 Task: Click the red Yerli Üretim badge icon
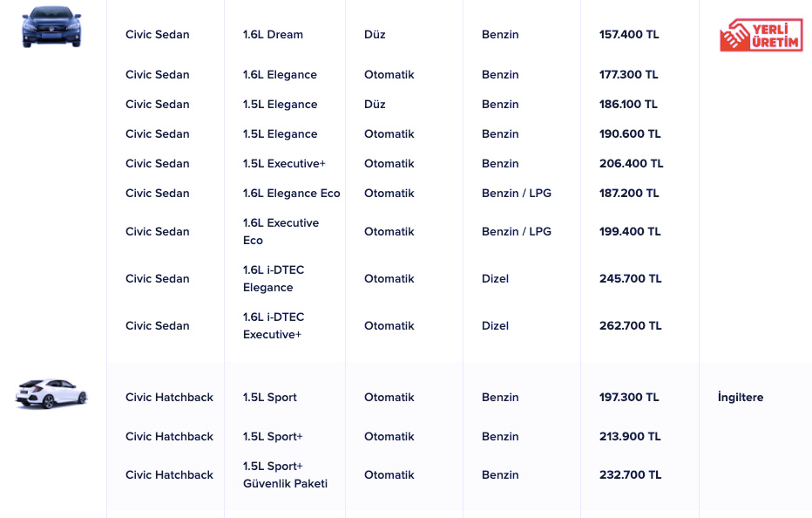pos(760,34)
